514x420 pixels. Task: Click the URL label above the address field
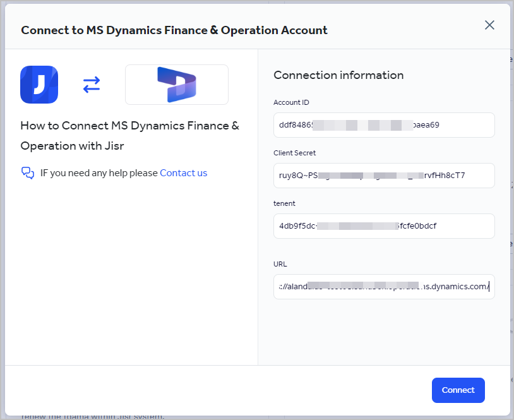pyautogui.click(x=280, y=264)
